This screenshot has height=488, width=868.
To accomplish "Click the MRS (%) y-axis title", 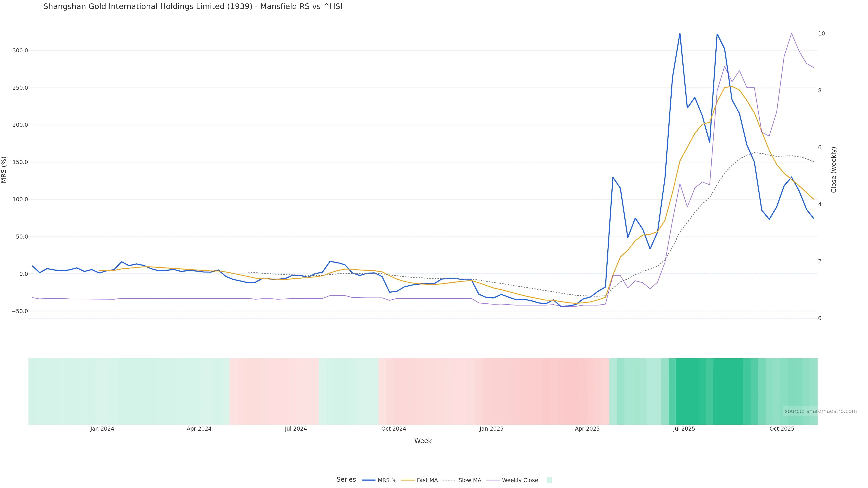I will tap(4, 170).
